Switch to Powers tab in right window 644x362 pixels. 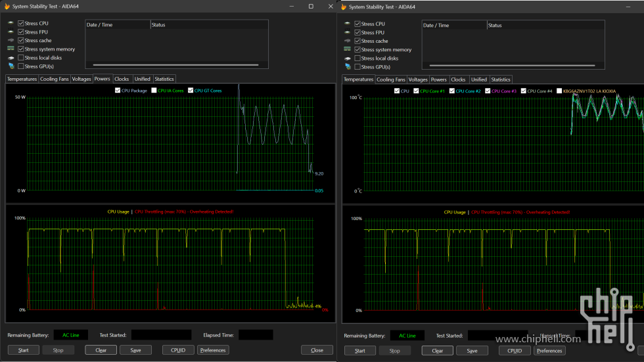point(439,79)
